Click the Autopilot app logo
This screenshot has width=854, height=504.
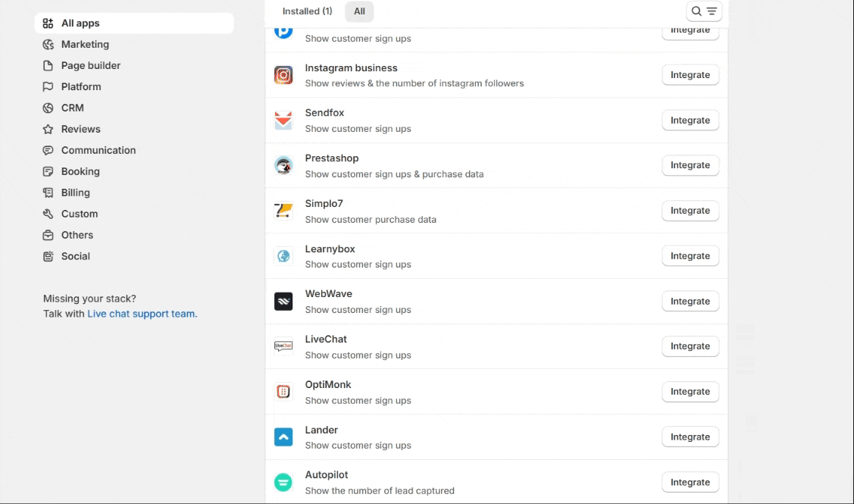(283, 482)
